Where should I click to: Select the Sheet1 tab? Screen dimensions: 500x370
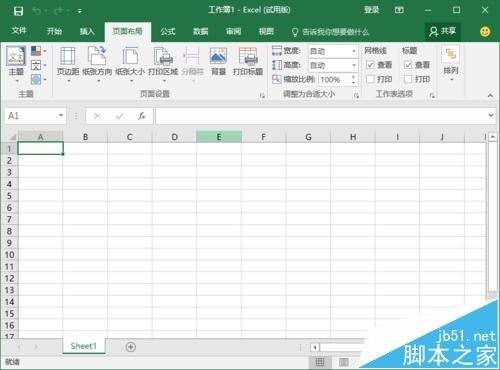84,346
